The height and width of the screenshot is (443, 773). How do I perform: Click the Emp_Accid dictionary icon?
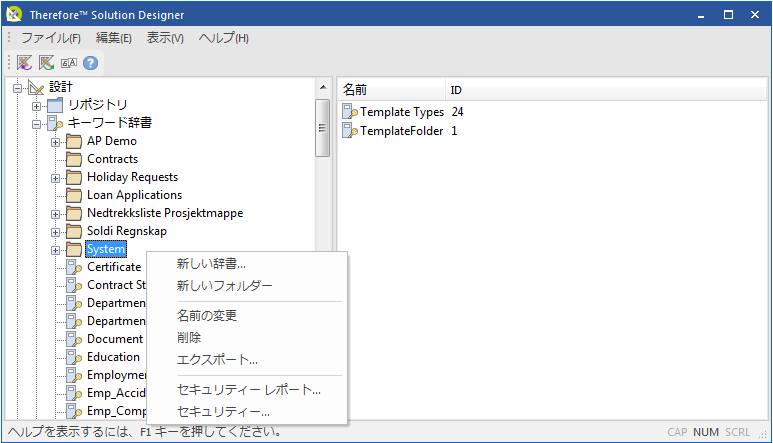74,393
